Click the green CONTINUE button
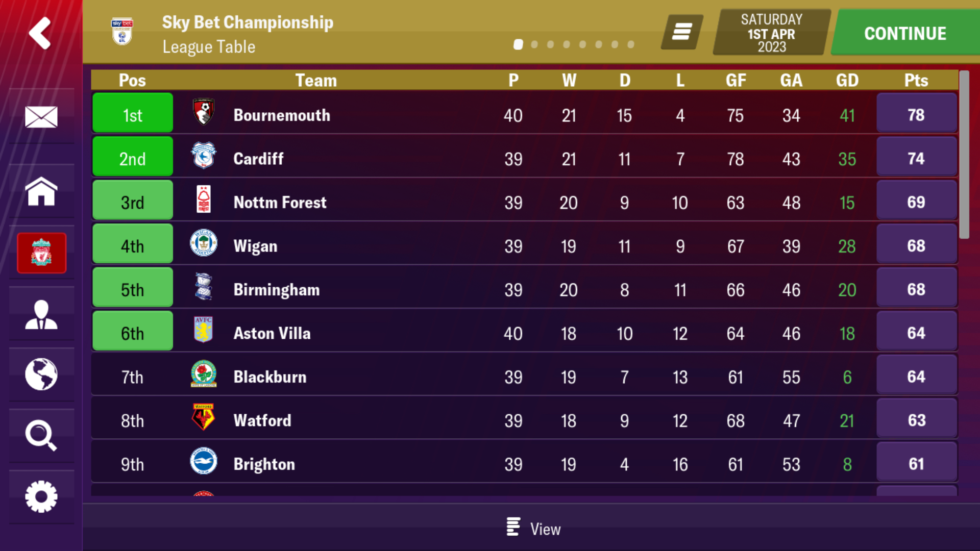 (x=905, y=33)
